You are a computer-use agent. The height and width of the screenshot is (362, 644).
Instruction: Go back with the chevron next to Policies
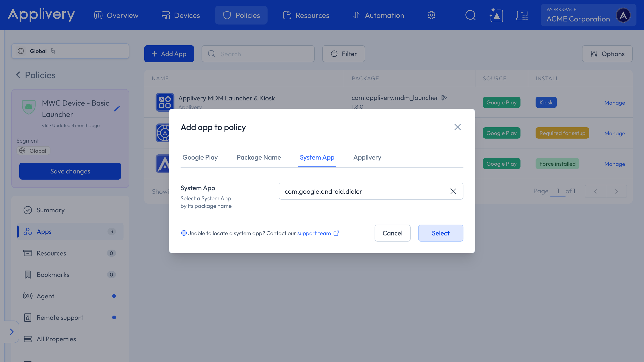coord(18,75)
